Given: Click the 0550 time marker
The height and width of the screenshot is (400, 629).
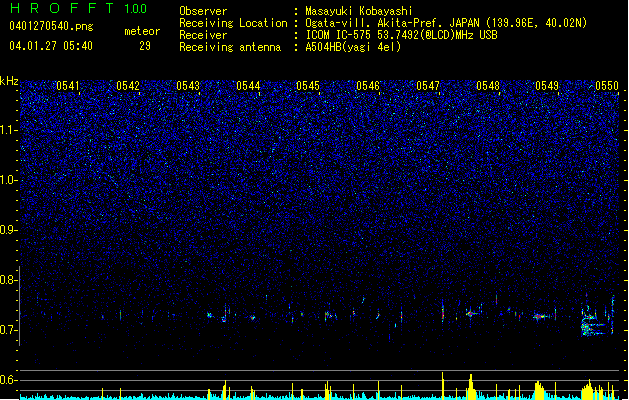Looking at the screenshot, I should [x=607, y=86].
